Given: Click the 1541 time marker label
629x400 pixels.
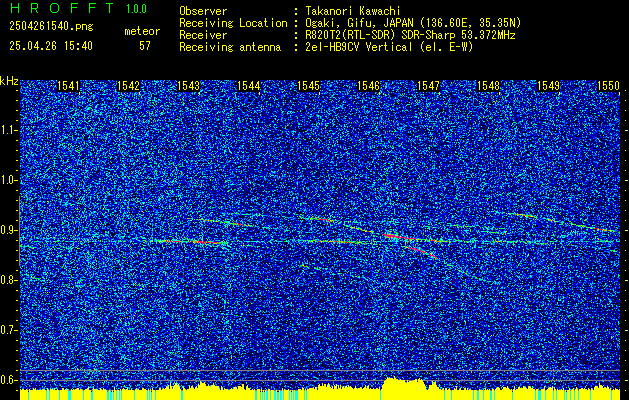Looking at the screenshot, I should tap(69, 86).
